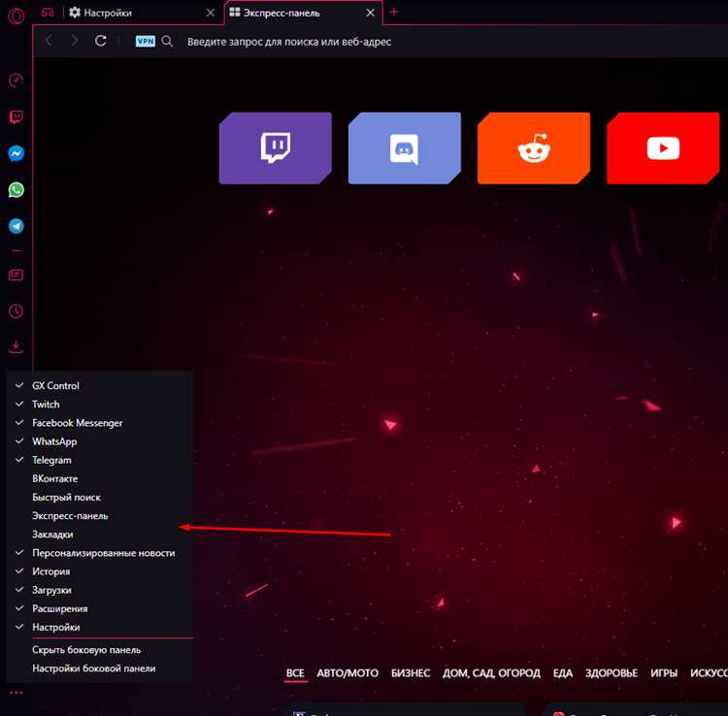The height and width of the screenshot is (716, 728).
Task: Open GX Corner gamepad icon
Action: click(x=48, y=13)
